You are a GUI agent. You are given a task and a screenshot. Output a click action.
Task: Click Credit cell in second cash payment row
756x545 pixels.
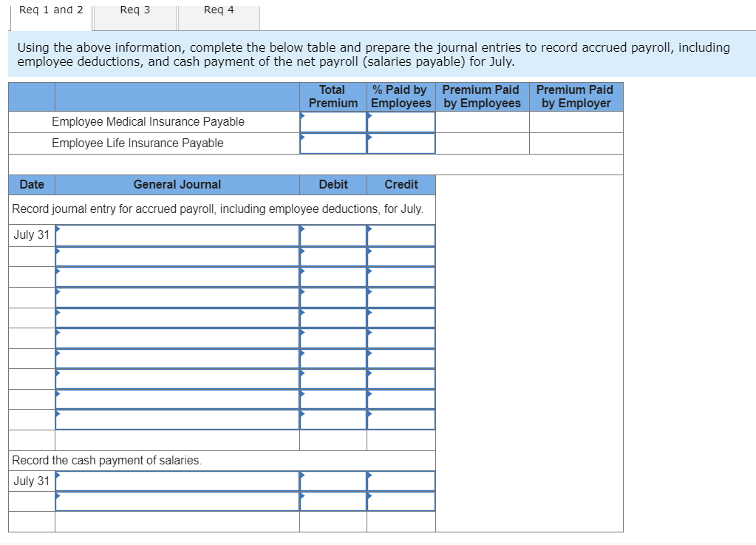coord(401,501)
